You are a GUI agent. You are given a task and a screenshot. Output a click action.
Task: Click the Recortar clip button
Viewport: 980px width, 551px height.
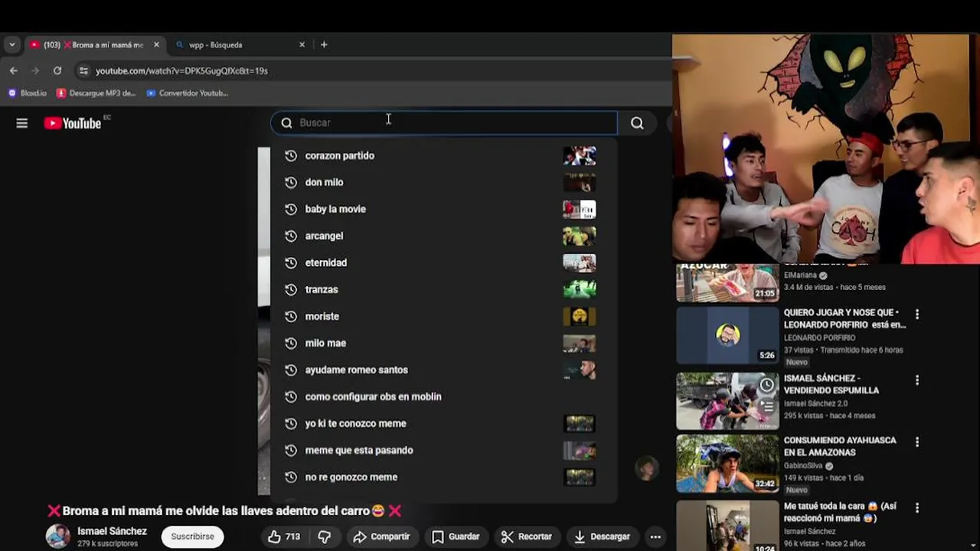point(527,536)
